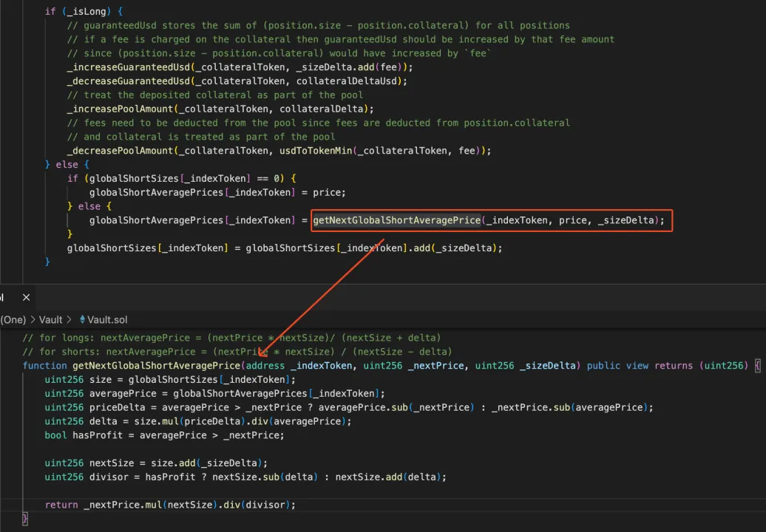Click the return statement line
The image size is (766, 532).
[170, 505]
